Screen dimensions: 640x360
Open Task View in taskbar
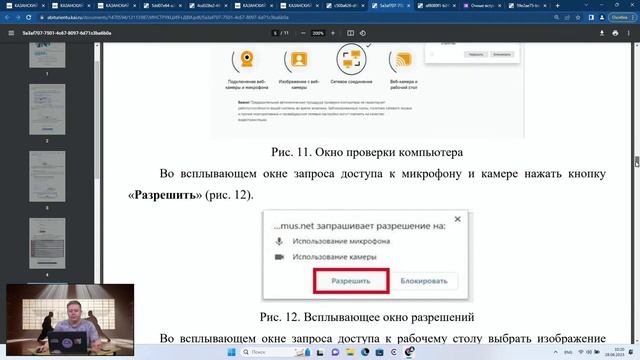320,352
